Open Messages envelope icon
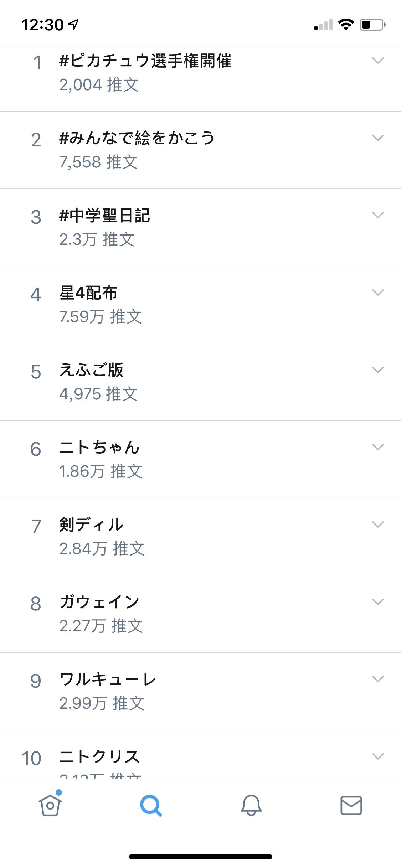Viewport: 401px width, 868px height. 351,805
